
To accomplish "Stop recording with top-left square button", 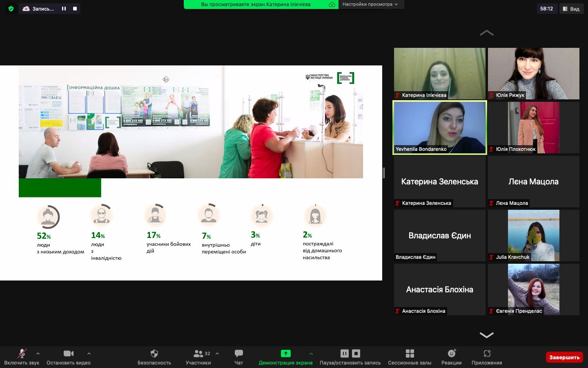I will pyautogui.click(x=75, y=9).
